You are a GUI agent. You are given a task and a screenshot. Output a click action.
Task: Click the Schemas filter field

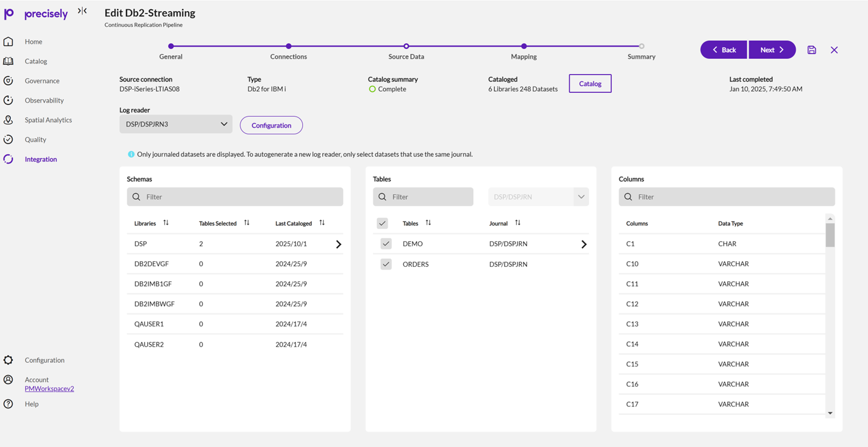pyautogui.click(x=235, y=197)
